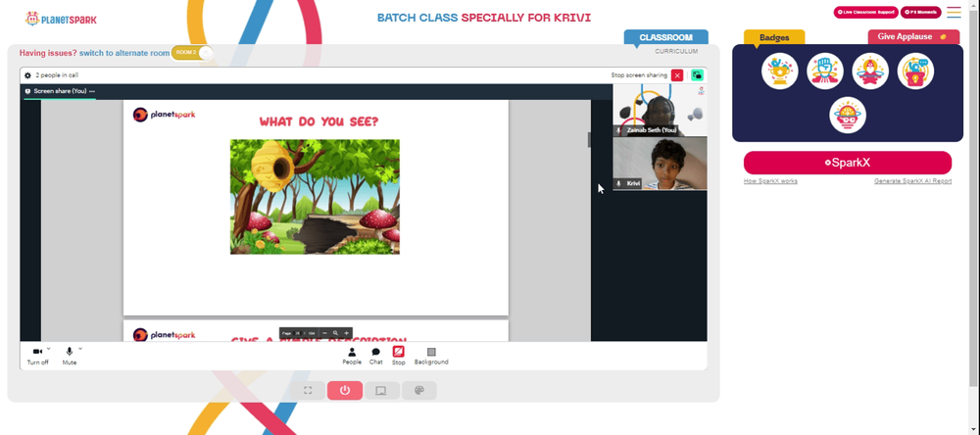Click the PlanetSpark logo

pyautogui.click(x=61, y=20)
